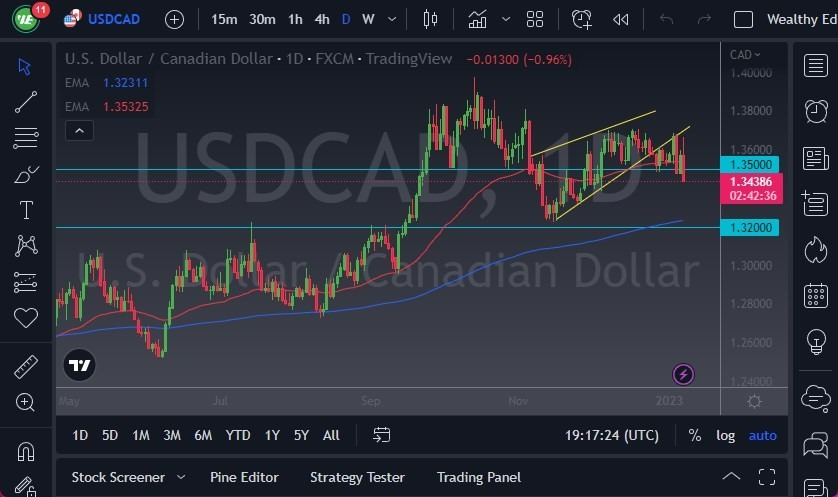Start bar replay mode
This screenshot has width=838, height=497.
click(620, 20)
